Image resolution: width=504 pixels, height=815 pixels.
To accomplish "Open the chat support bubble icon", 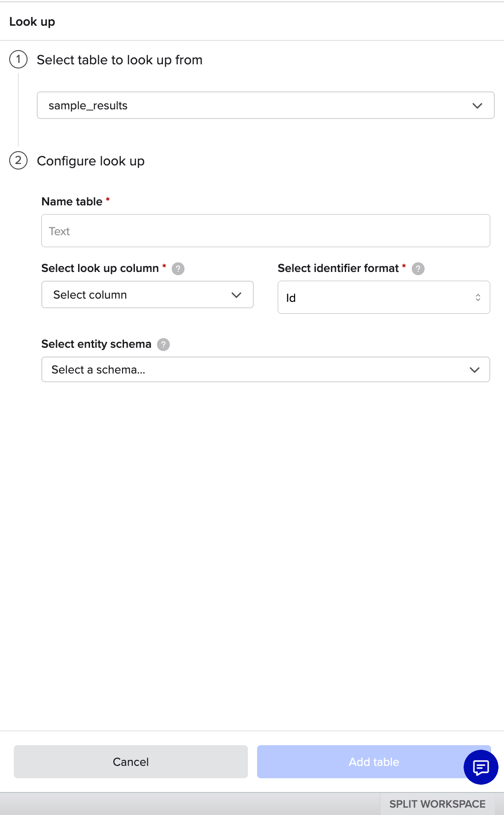I will (x=481, y=767).
